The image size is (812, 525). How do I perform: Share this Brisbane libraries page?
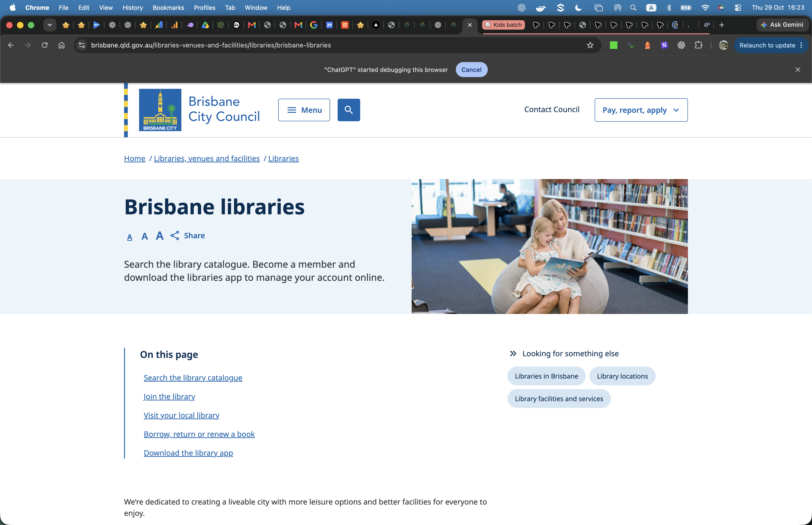pyautogui.click(x=188, y=235)
